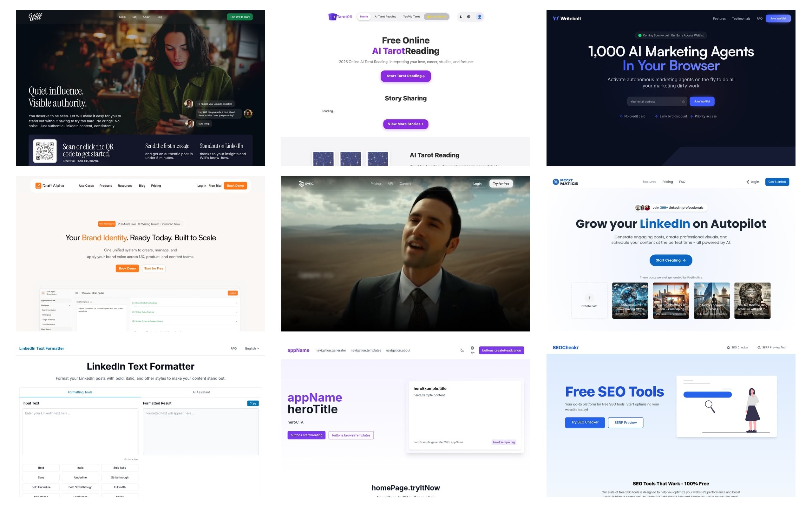Screen dimensions: 812x508
Task: Click the Logout button in Draft Alpha preview
Action: click(232, 293)
